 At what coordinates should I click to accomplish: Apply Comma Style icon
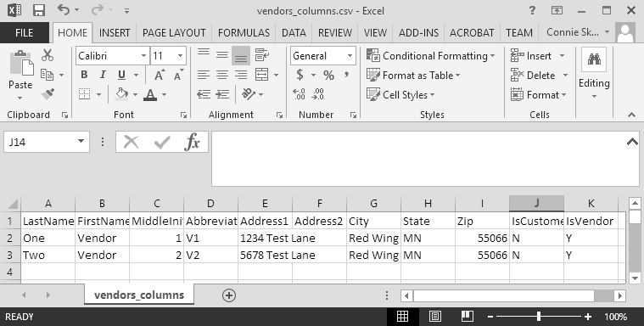347,75
